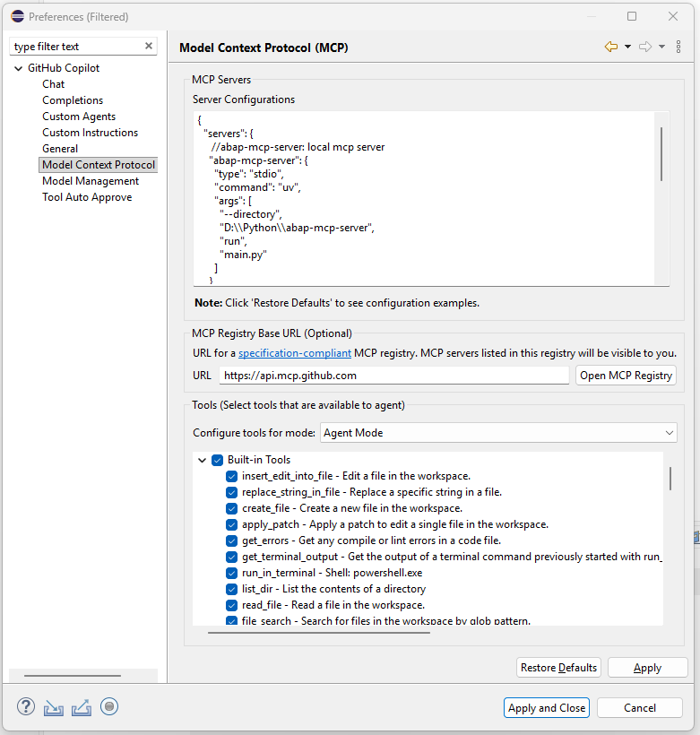Click Apply and Close
Image resolution: width=700 pixels, height=735 pixels.
(547, 708)
